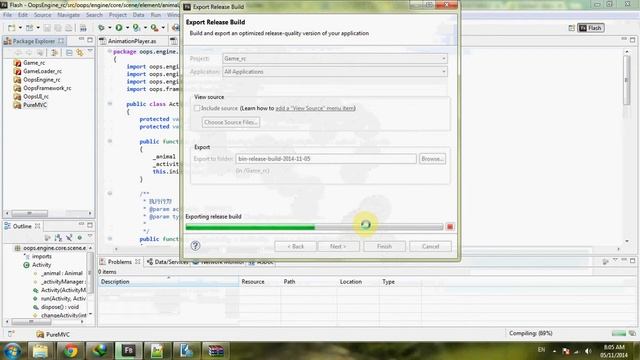Click the compiling progress indicator in status bar
Screen dimensions: 640x360
point(619,333)
